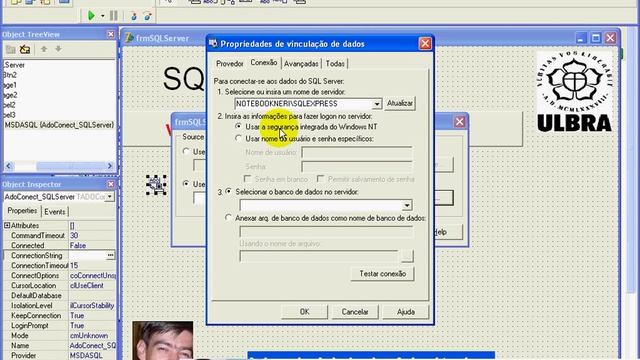This screenshot has height=360, width=640.
Task: Open the Avançadas tab
Action: [x=301, y=64]
